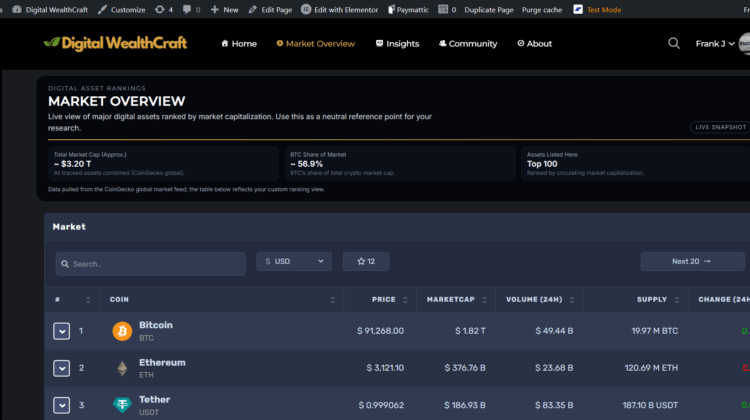
Task: Click the Next 20 button
Action: (691, 261)
